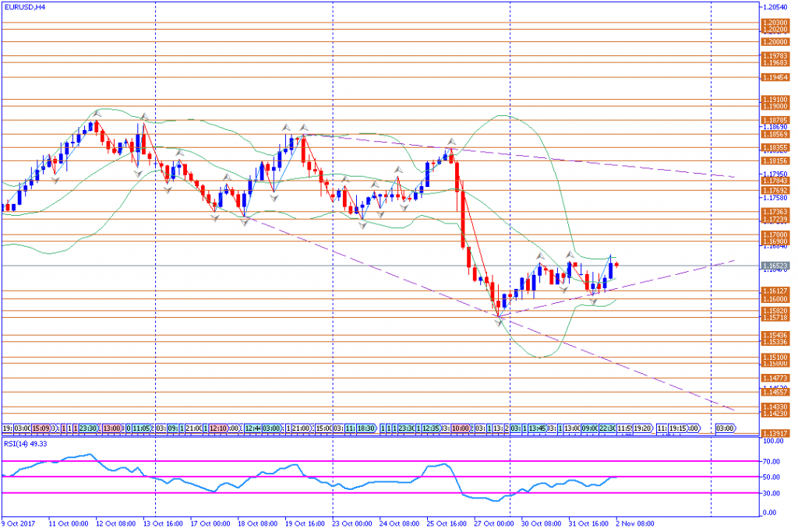Select the 1.14773 price level tag

point(775,378)
